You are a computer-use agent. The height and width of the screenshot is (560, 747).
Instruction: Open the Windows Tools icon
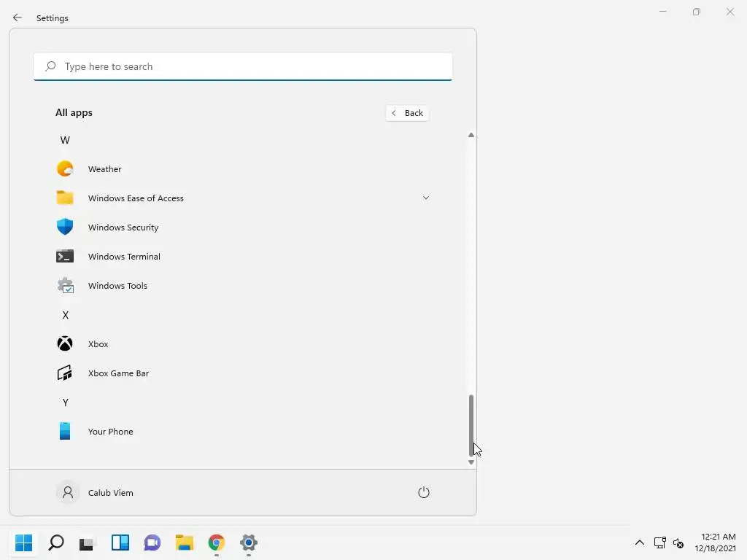[x=65, y=286]
